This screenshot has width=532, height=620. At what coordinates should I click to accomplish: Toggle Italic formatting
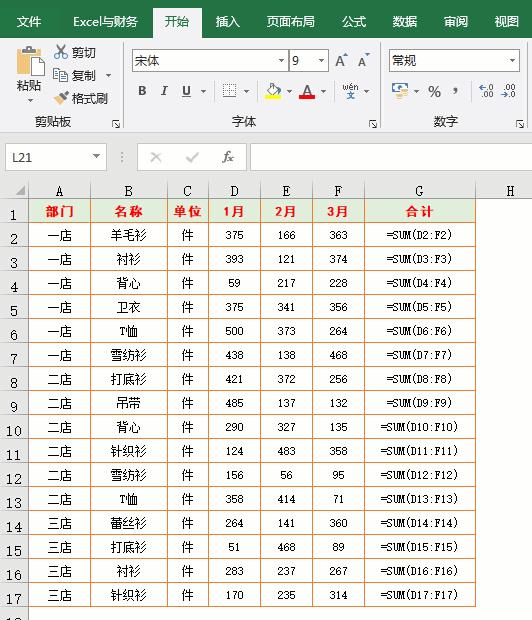pyautogui.click(x=164, y=91)
